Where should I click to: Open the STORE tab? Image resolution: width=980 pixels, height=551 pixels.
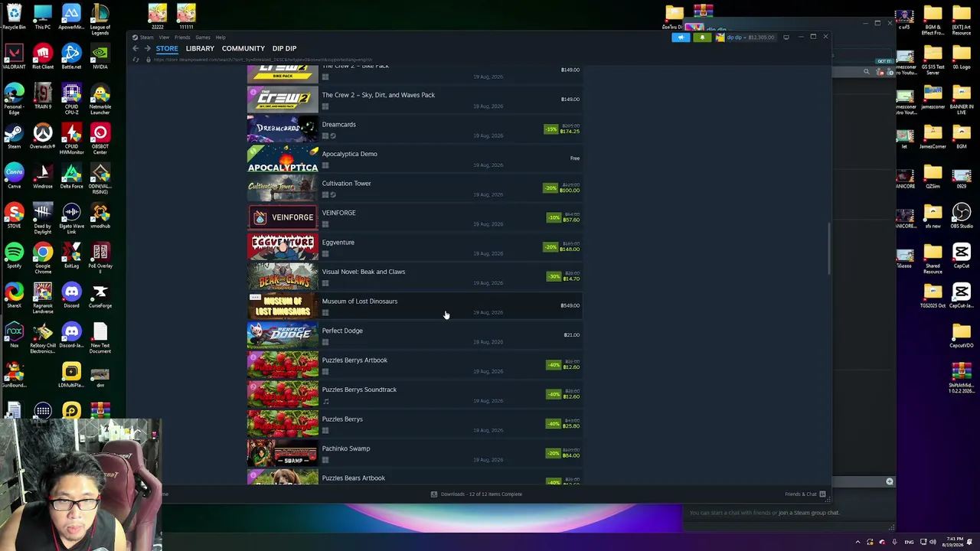[x=167, y=48]
